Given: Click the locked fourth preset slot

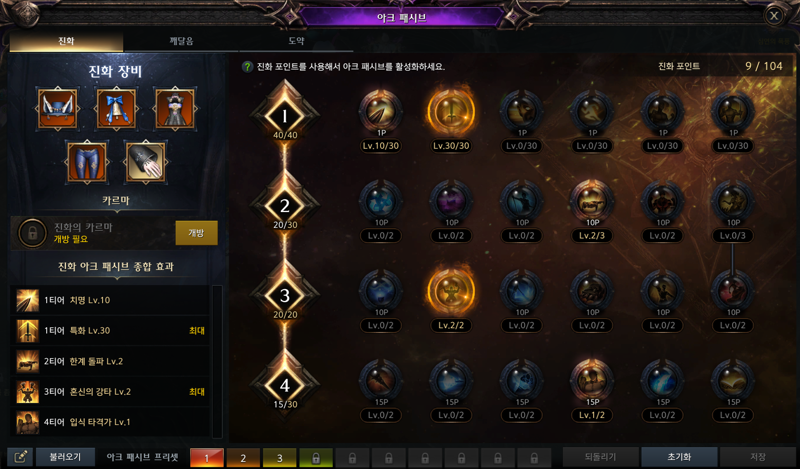Looking at the screenshot, I should (x=316, y=458).
